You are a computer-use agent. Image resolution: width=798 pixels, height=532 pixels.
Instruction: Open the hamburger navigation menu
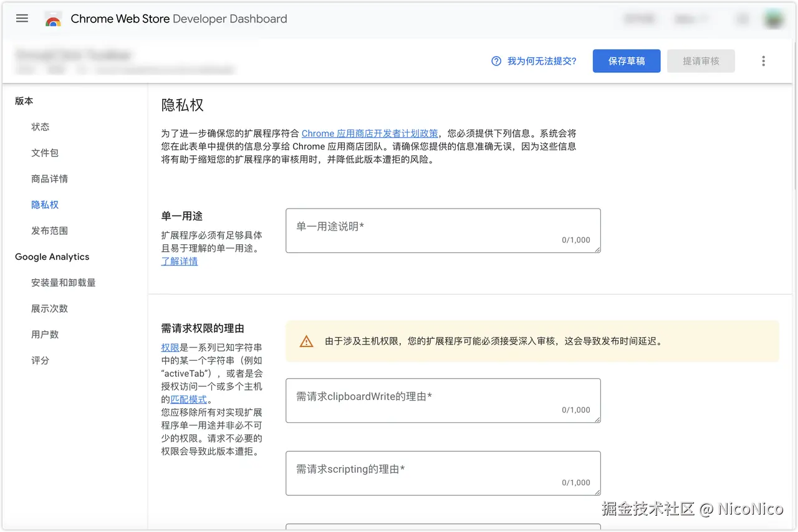pos(22,19)
